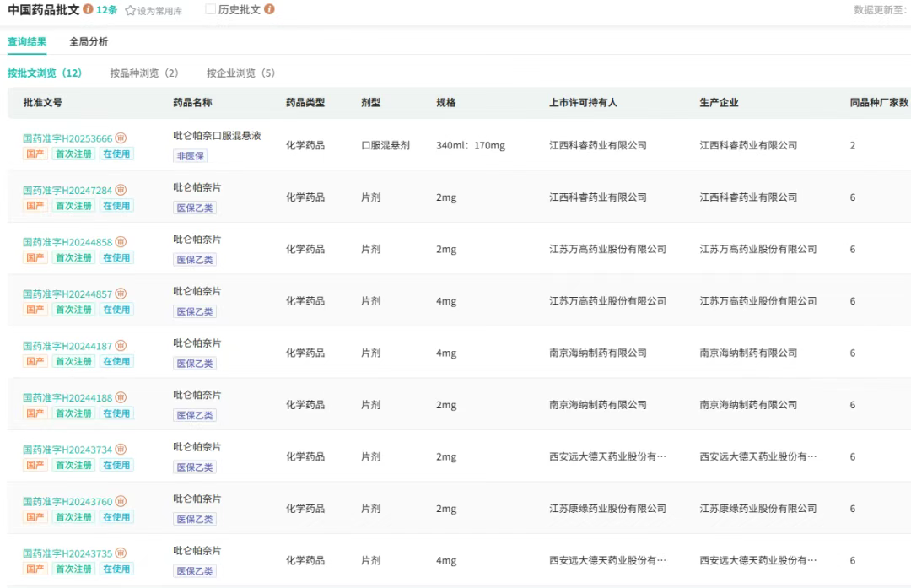Click the 同品种厂家数 column header
The height and width of the screenshot is (588, 911).
click(879, 103)
